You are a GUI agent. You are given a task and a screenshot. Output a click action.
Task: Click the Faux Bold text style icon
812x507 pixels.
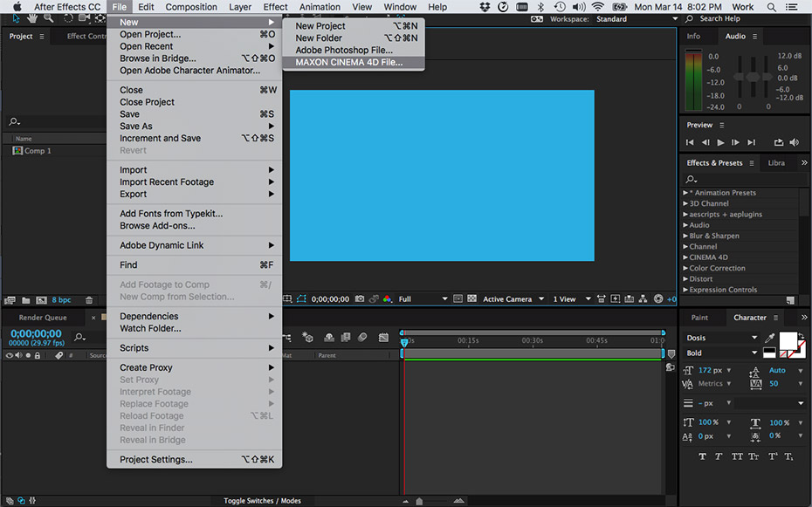coord(702,456)
